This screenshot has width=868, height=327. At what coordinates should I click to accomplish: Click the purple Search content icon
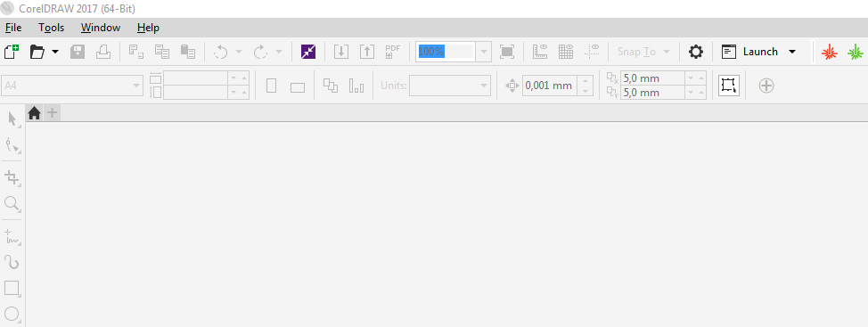pyautogui.click(x=308, y=52)
